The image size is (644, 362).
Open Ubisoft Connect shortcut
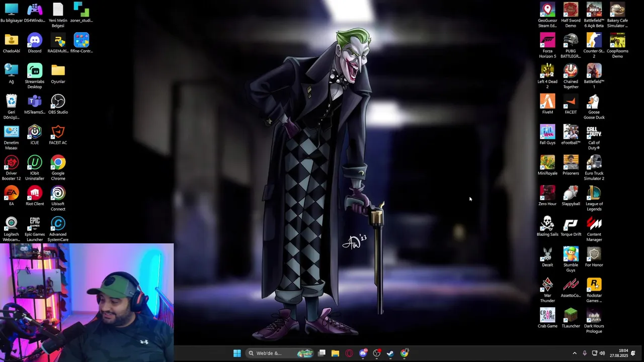point(58,198)
